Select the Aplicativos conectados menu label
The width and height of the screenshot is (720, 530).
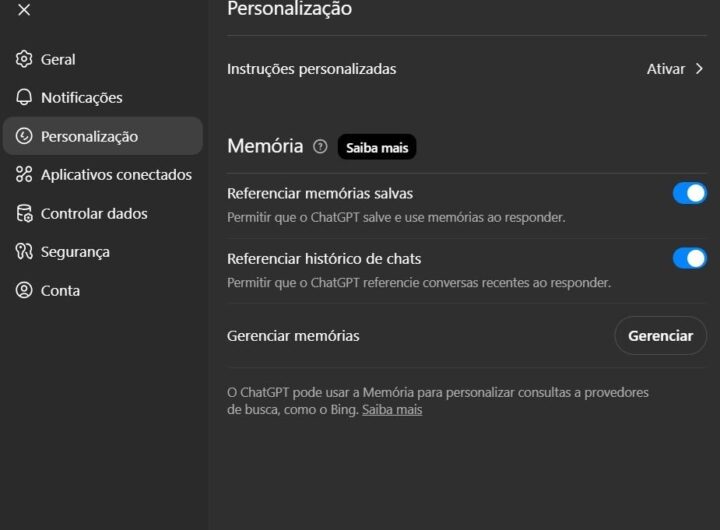[116, 175]
